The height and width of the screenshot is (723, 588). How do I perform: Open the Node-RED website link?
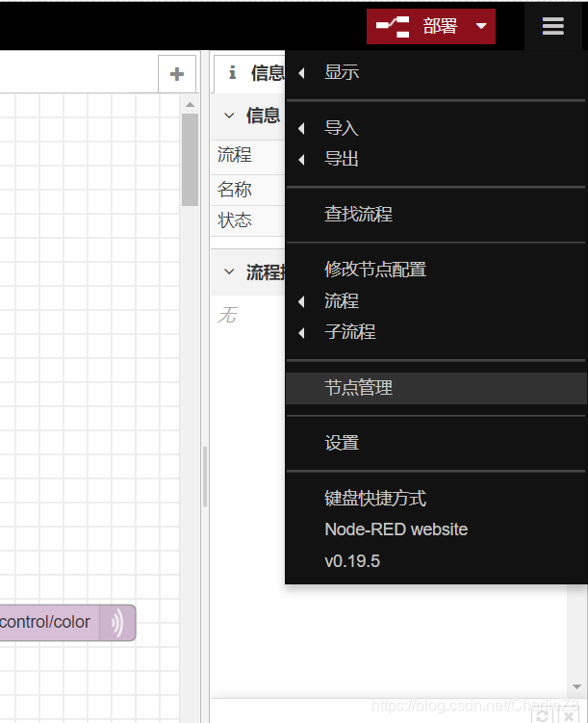click(436, 529)
